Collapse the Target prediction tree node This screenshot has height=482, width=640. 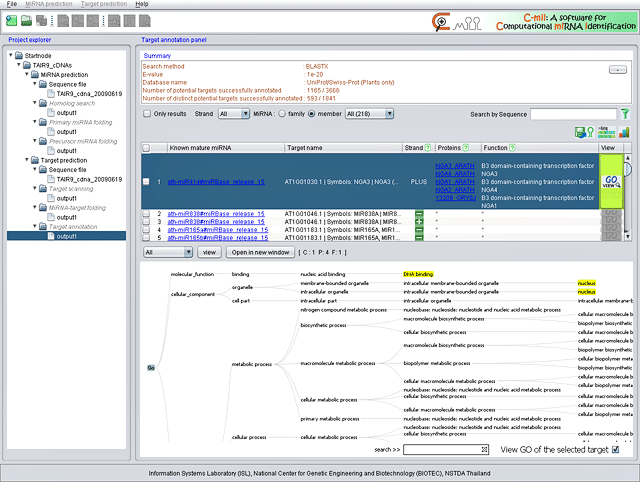(x=27, y=160)
